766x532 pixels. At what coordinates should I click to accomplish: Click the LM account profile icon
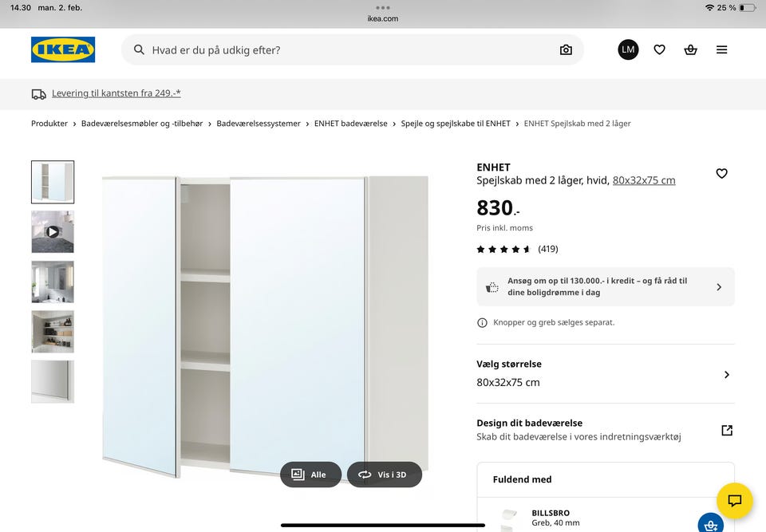(628, 49)
